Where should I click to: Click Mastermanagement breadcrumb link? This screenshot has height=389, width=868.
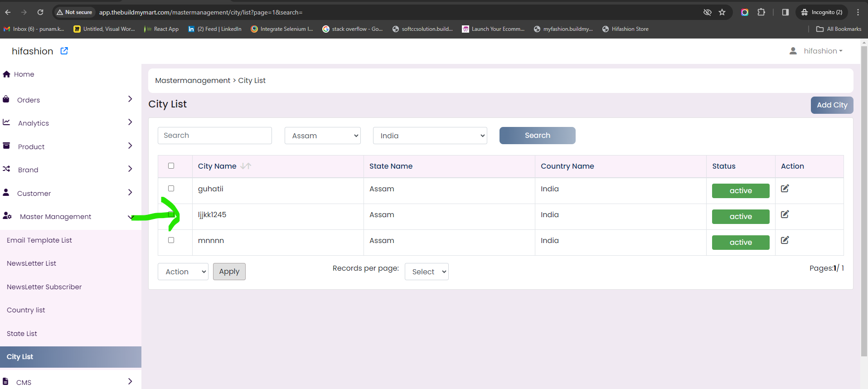point(193,80)
